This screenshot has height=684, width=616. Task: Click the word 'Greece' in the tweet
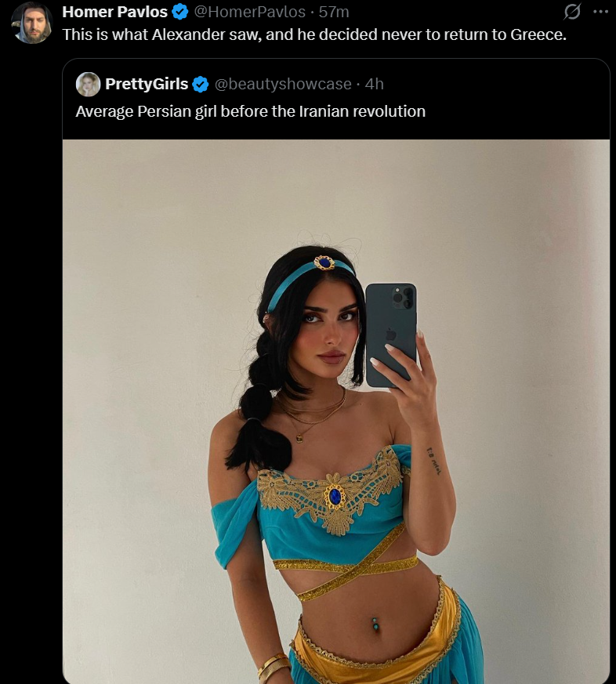(x=538, y=34)
